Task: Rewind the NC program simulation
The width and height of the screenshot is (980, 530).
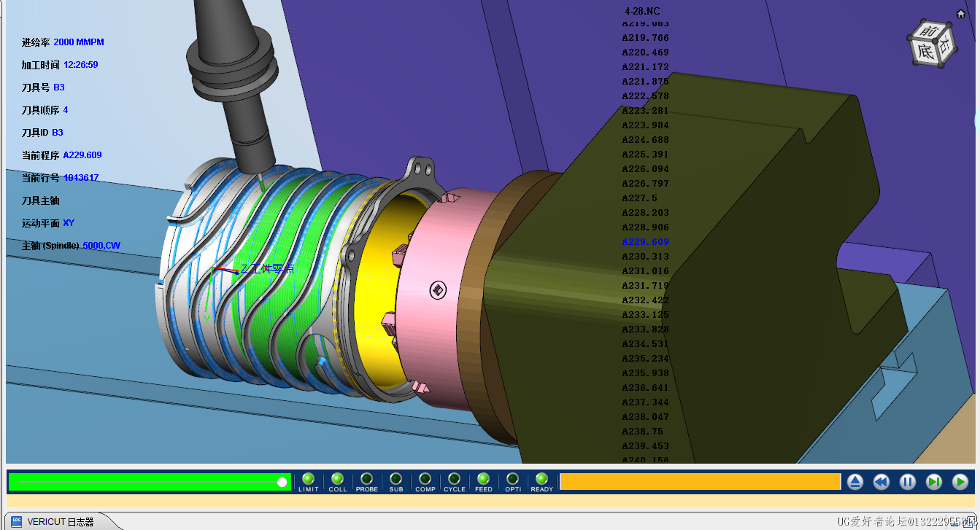Action: coord(881,482)
